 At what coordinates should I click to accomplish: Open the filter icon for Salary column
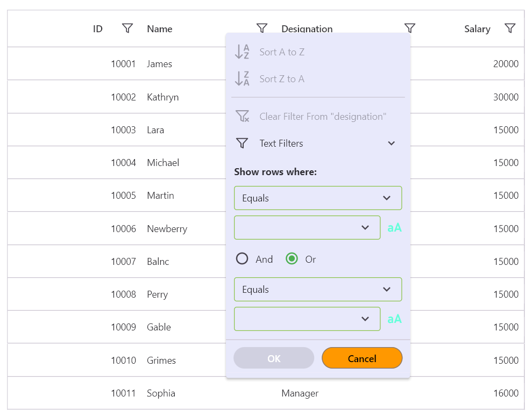point(510,28)
